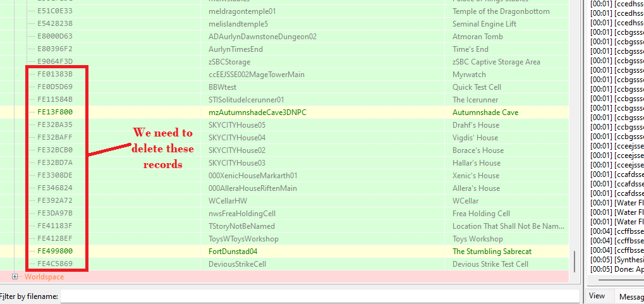This screenshot has height=304, width=644.
Task: Select record FE3DA97B
Action: [55, 214]
